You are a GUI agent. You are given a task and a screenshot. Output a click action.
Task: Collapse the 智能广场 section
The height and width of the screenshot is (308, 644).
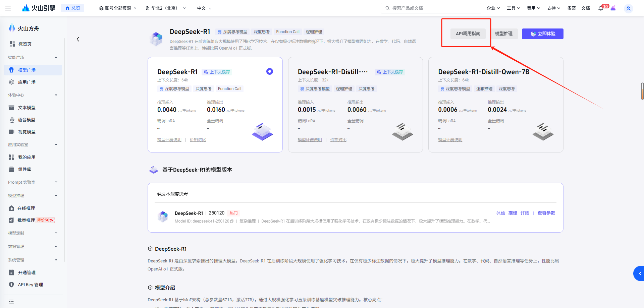pyautogui.click(x=56, y=58)
